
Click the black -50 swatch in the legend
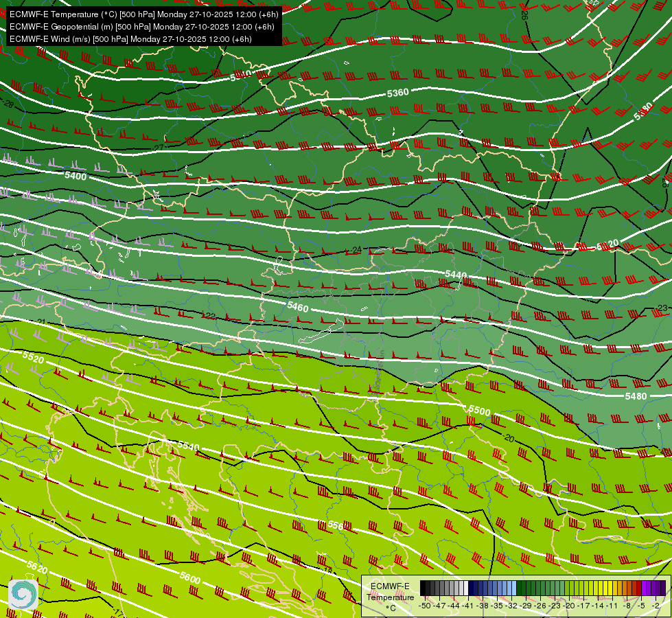(423, 588)
